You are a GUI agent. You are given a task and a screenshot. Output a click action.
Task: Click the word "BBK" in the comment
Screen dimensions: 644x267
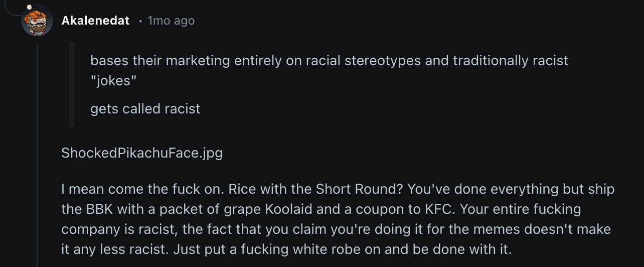coord(98,209)
